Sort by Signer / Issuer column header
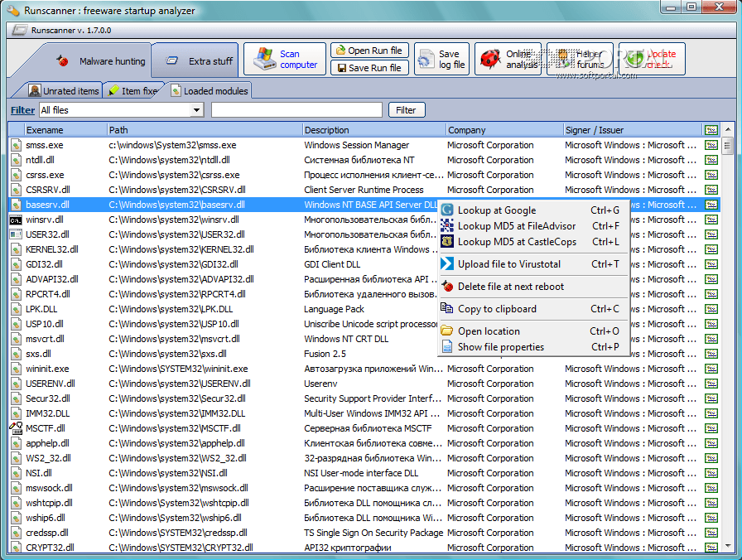 click(633, 130)
